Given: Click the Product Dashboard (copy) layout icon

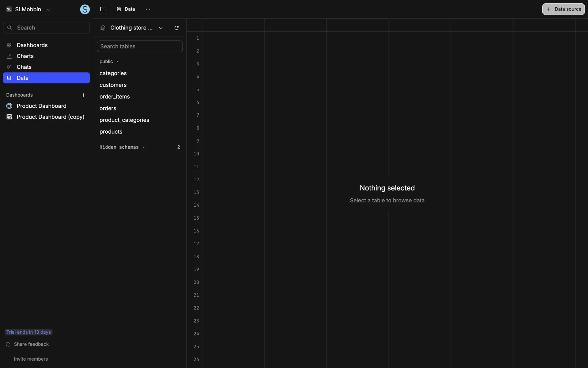Looking at the screenshot, I should point(9,117).
